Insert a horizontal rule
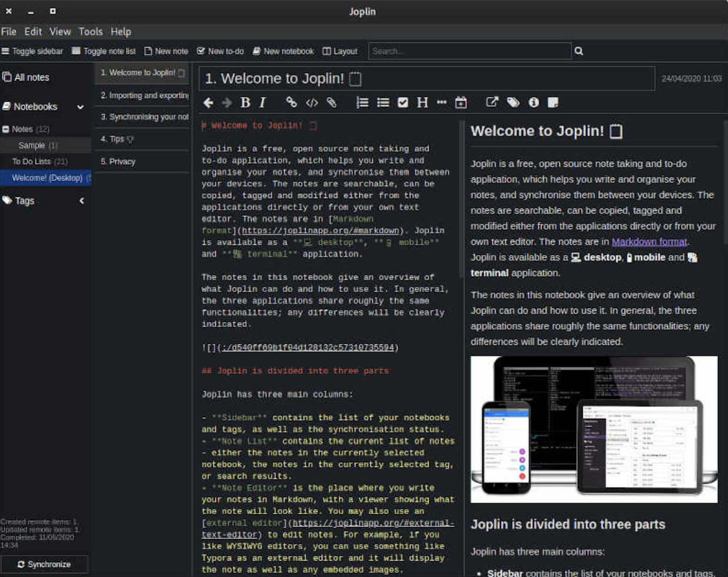The image size is (728, 577). 442,102
